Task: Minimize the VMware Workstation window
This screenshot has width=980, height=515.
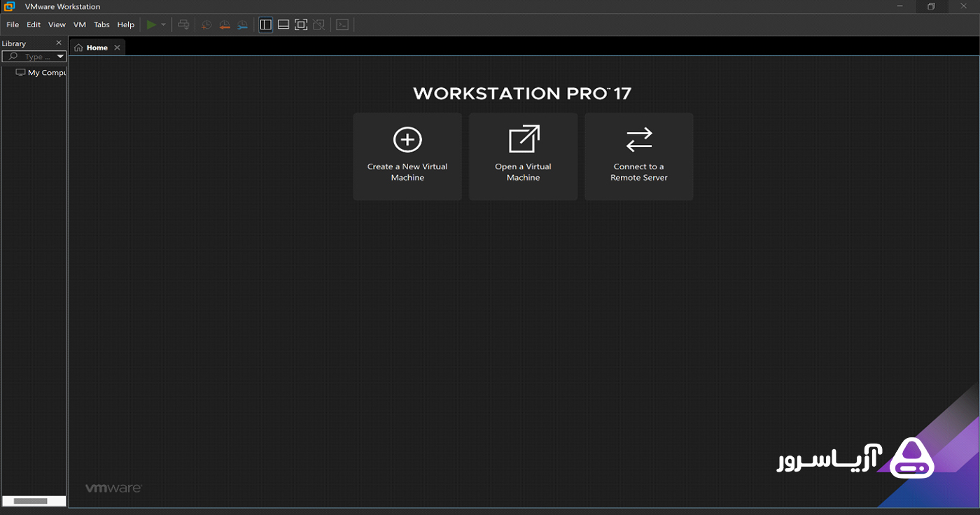Action: coord(899,6)
